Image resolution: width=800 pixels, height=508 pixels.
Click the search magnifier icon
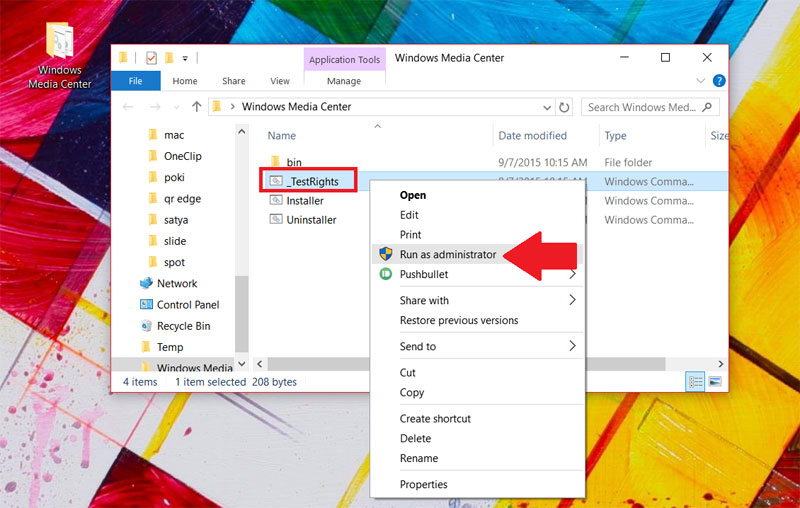707,107
